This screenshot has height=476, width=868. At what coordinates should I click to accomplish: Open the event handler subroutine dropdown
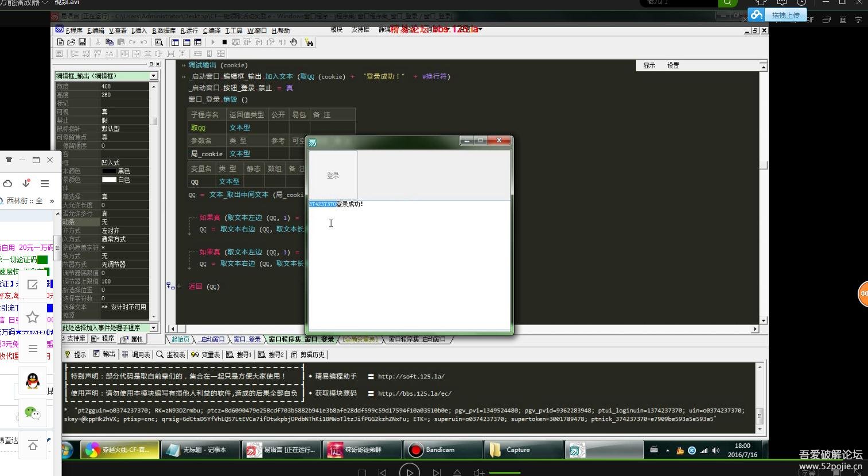coord(154,327)
